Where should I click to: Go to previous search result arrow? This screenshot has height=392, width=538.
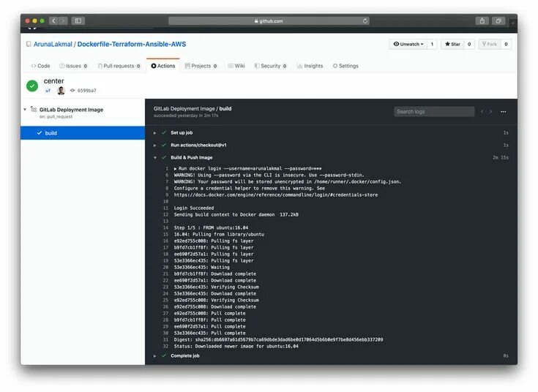pos(482,112)
